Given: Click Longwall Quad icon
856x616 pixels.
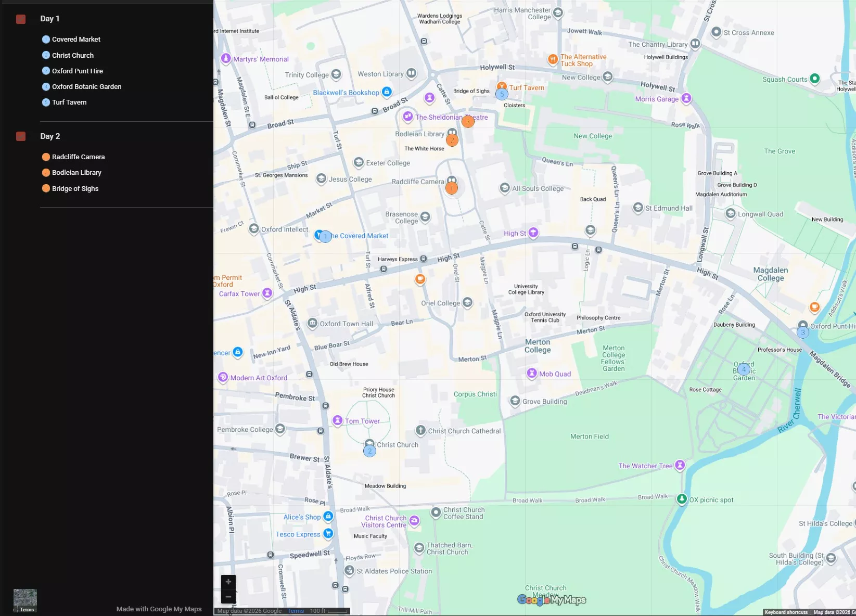Looking at the screenshot, I should (731, 213).
